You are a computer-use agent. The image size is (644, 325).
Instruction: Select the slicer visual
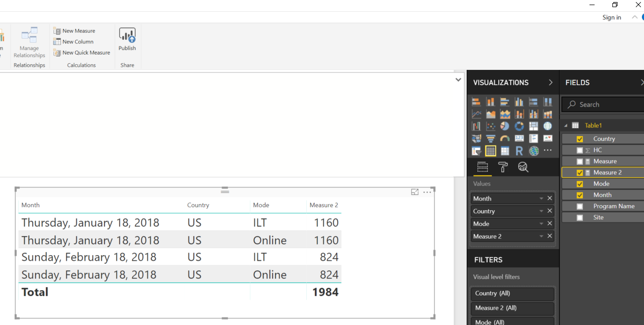point(476,151)
